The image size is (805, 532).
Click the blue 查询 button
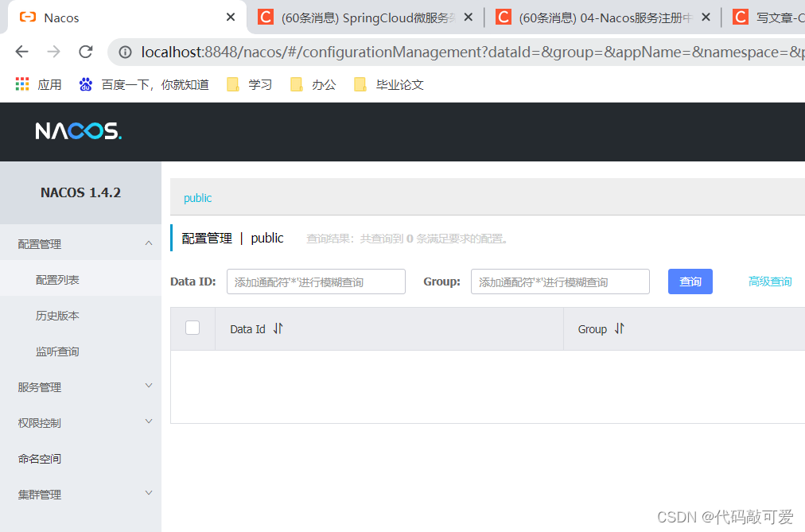(x=690, y=282)
